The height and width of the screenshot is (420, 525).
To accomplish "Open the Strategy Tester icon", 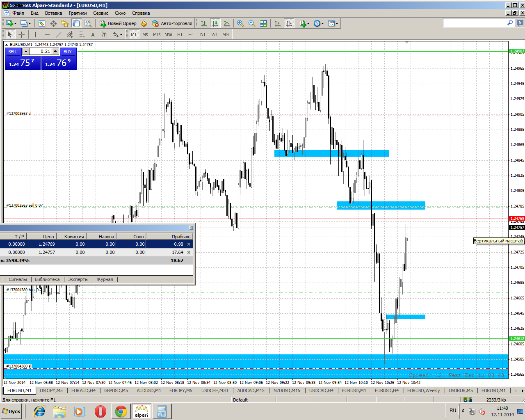I will click(x=88, y=23).
